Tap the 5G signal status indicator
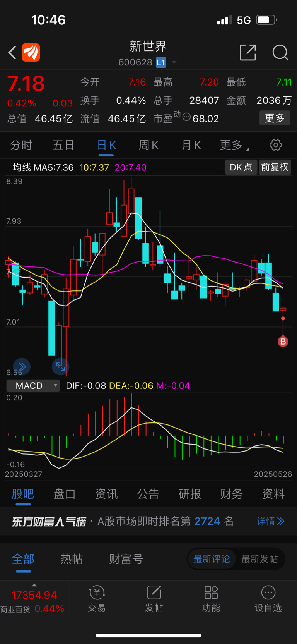 coord(244,20)
